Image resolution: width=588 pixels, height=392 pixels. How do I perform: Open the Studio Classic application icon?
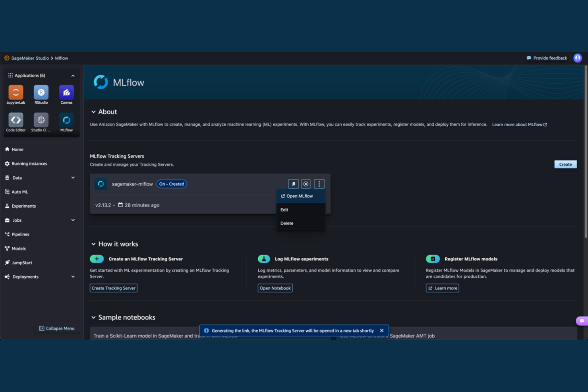41,122
